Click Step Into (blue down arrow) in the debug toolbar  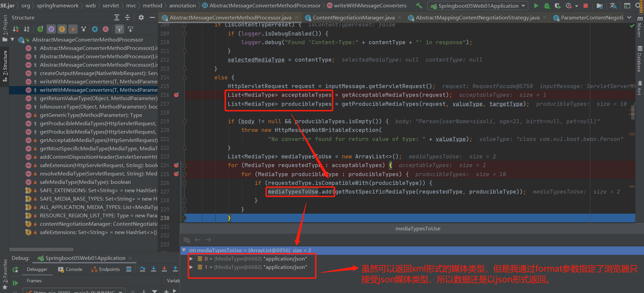coord(154,269)
